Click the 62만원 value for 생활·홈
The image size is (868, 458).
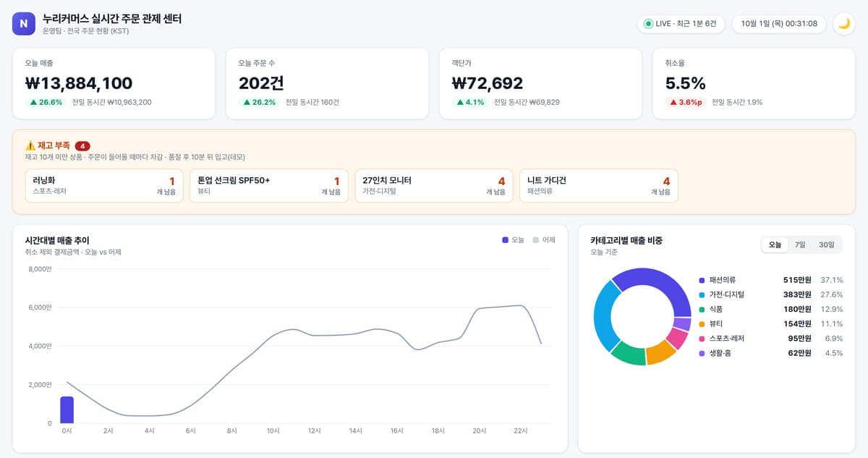799,353
